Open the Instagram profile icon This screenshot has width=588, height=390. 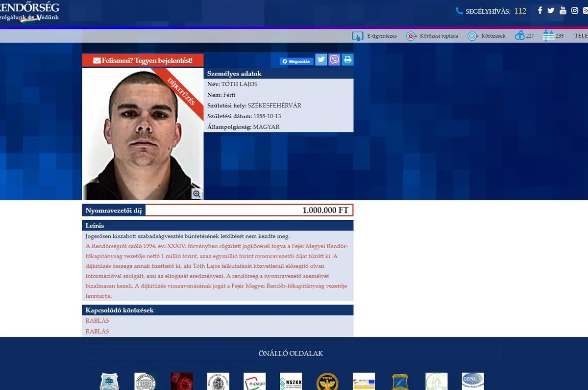[575, 10]
